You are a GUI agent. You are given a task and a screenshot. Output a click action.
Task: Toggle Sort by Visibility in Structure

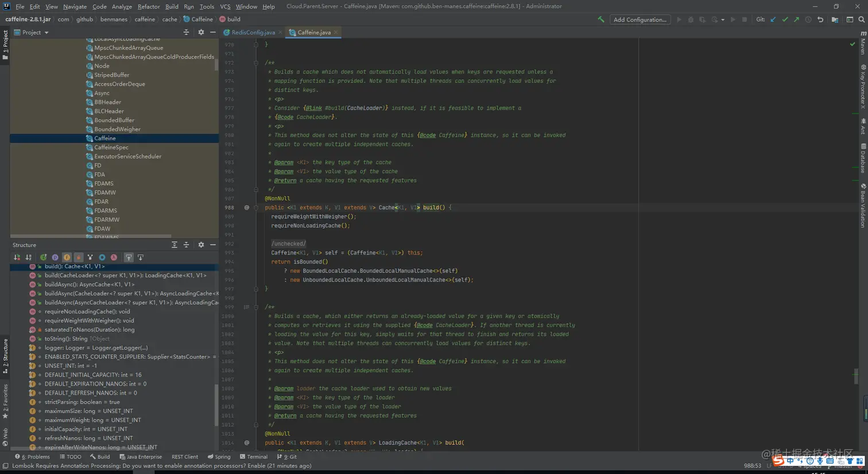coord(17,257)
